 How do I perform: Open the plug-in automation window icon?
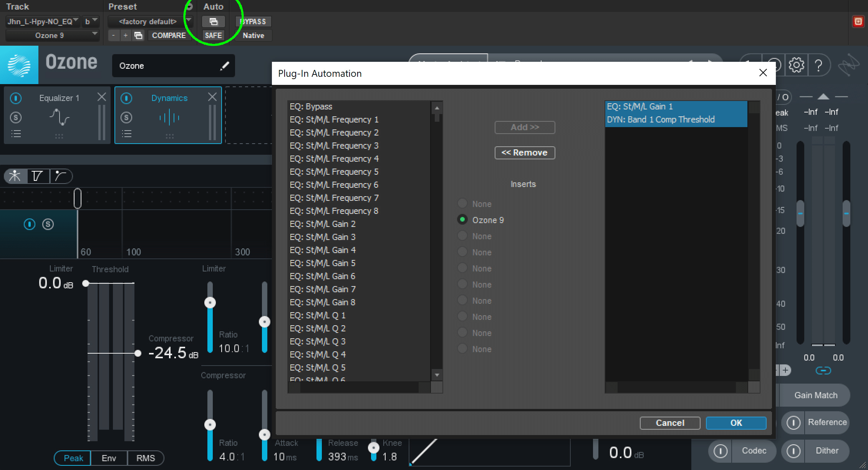[213, 22]
